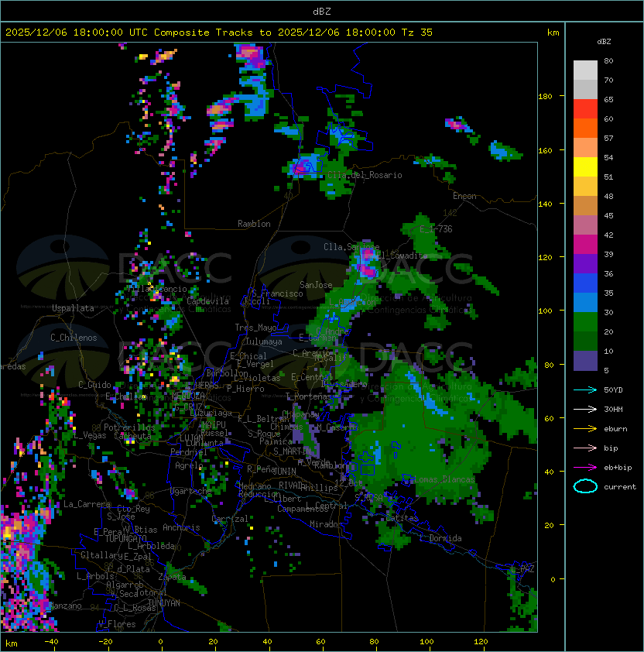Select the dark green 20–10 dBZ swatch
Screen dimensions: 644x652
click(585, 341)
